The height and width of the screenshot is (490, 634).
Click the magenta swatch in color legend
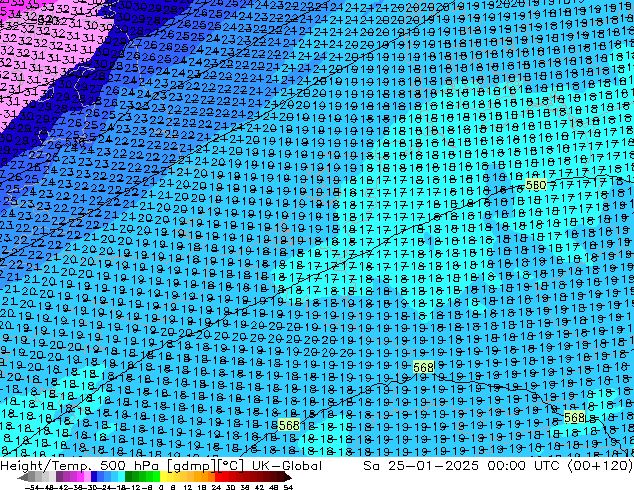pyautogui.click(x=80, y=477)
